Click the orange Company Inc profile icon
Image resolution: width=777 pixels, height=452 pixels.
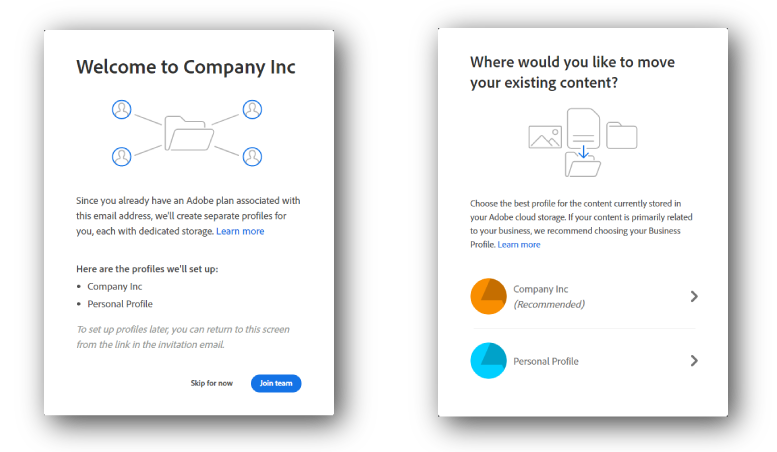(489, 296)
